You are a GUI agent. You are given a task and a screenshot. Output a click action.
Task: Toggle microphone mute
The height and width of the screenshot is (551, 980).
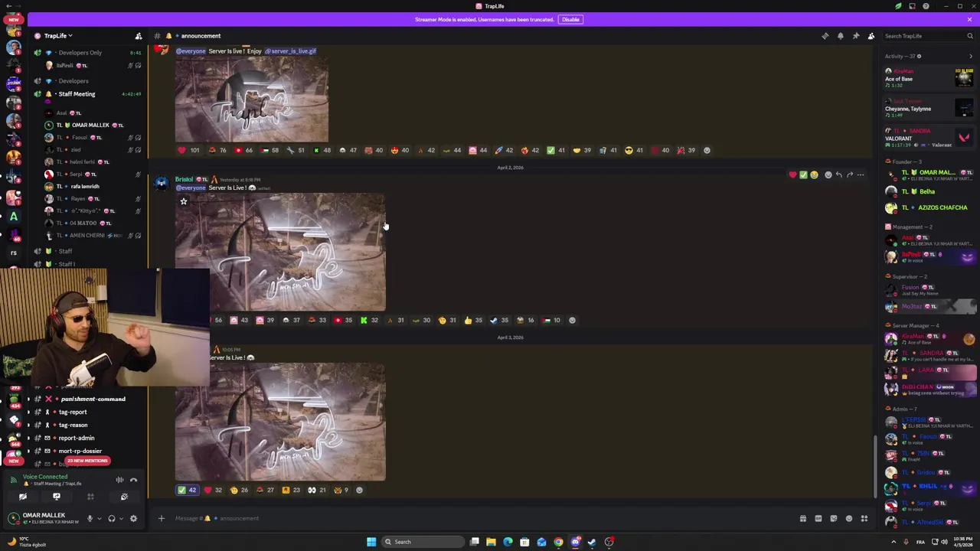pyautogui.click(x=90, y=519)
